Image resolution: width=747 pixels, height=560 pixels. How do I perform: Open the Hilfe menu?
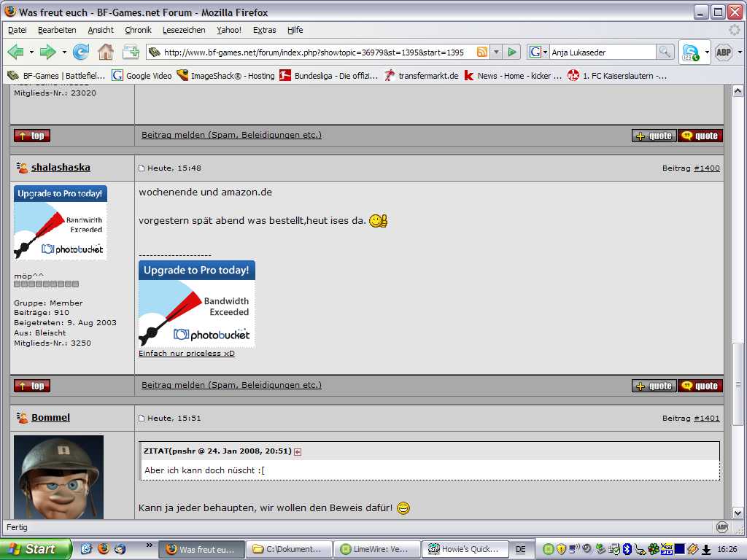point(295,30)
